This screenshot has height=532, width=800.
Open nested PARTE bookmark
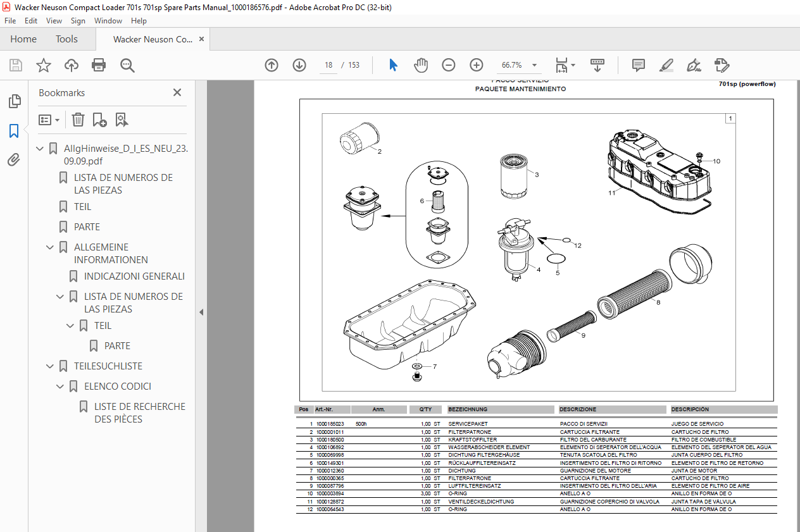(117, 346)
